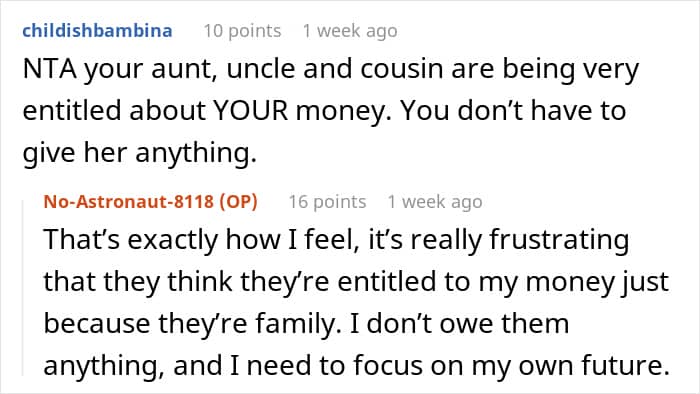This screenshot has width=700, height=394.
Task: Collapse the reply thread via its vertical line
Action: pyautogui.click(x=23, y=288)
